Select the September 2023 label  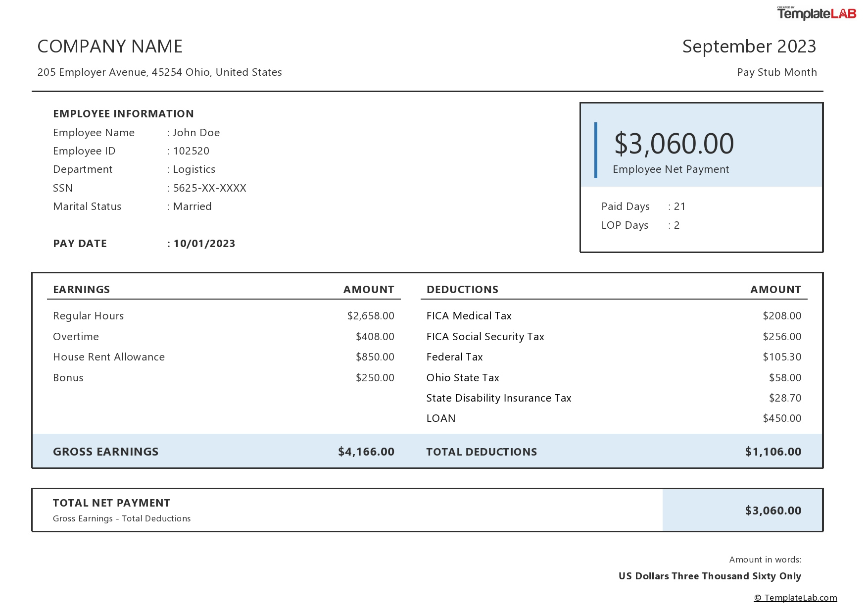[x=749, y=46]
